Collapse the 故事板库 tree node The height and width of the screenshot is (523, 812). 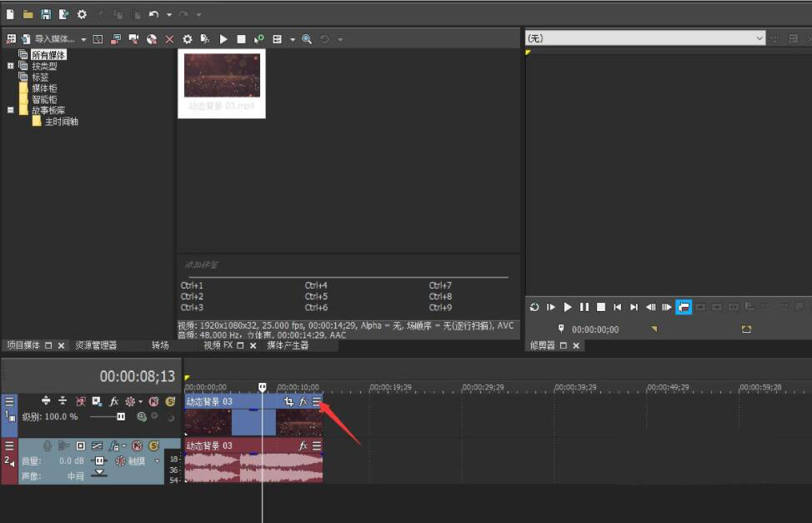(11, 110)
